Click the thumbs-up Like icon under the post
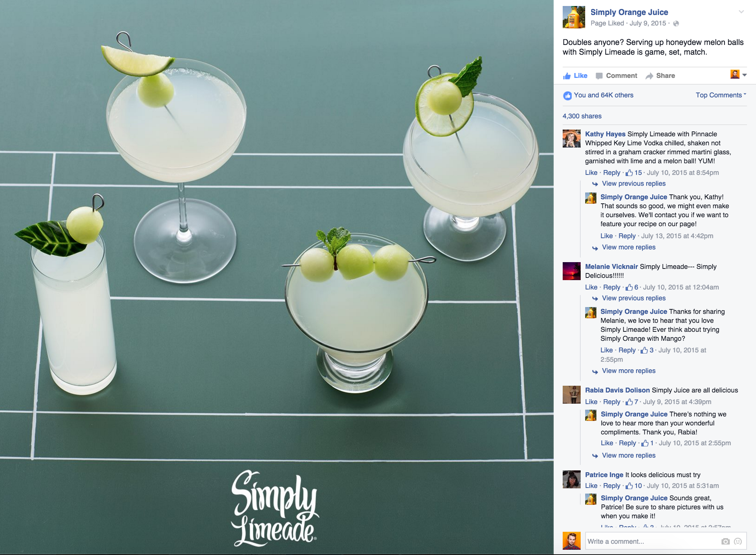The image size is (756, 555). [x=566, y=76]
